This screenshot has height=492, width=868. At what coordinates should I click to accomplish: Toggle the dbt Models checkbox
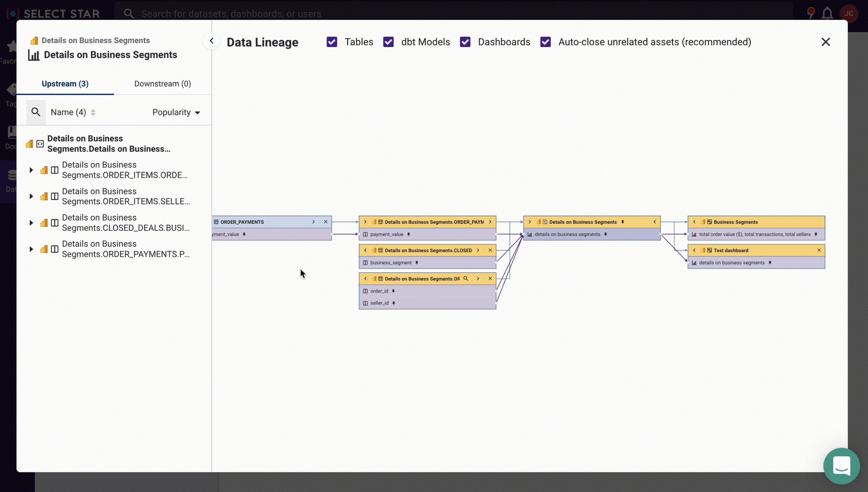pos(388,42)
